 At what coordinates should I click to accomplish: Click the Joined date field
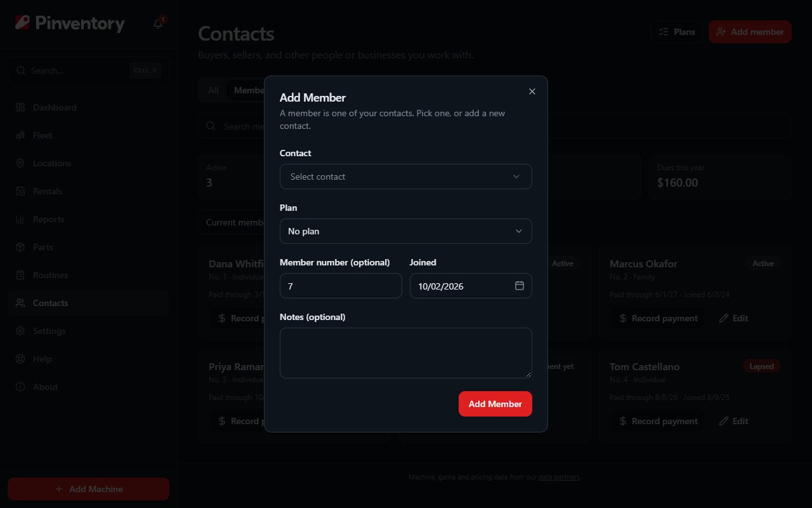[471, 286]
